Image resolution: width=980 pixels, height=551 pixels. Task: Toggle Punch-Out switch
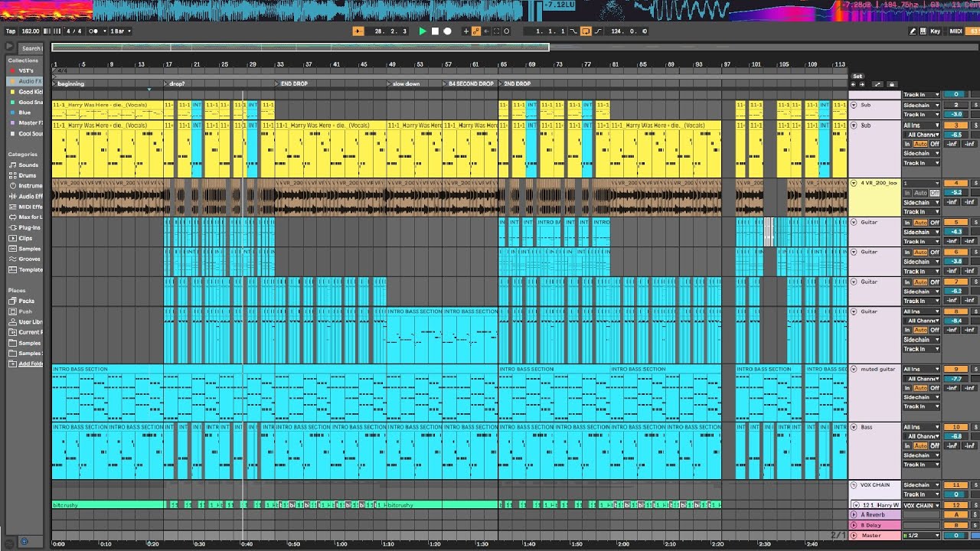[598, 31]
